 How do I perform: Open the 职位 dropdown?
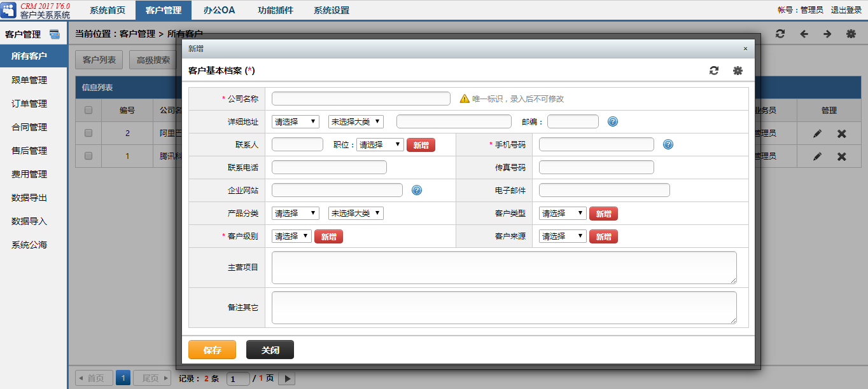coord(380,144)
